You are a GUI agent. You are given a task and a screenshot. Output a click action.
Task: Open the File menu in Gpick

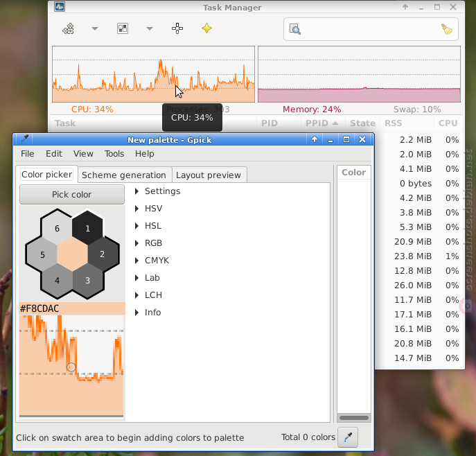27,154
